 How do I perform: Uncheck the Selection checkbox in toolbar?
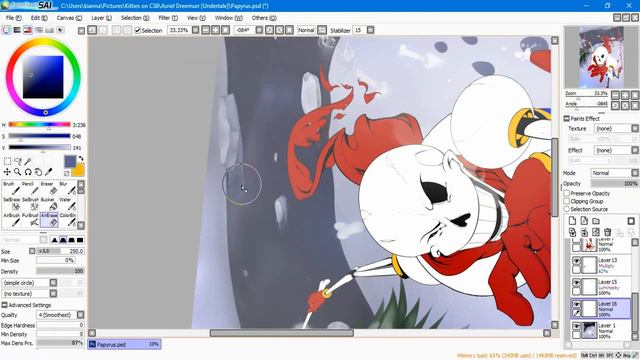click(x=138, y=30)
